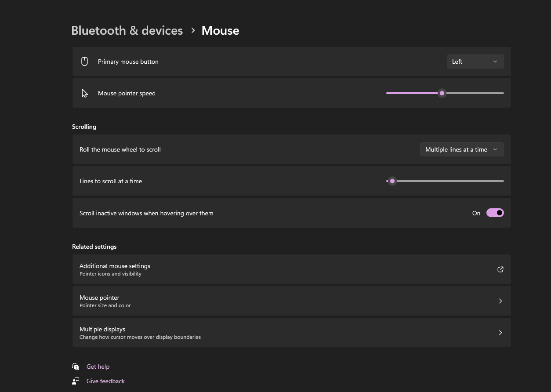Turn off Scroll inactive windows toggle

pyautogui.click(x=495, y=213)
